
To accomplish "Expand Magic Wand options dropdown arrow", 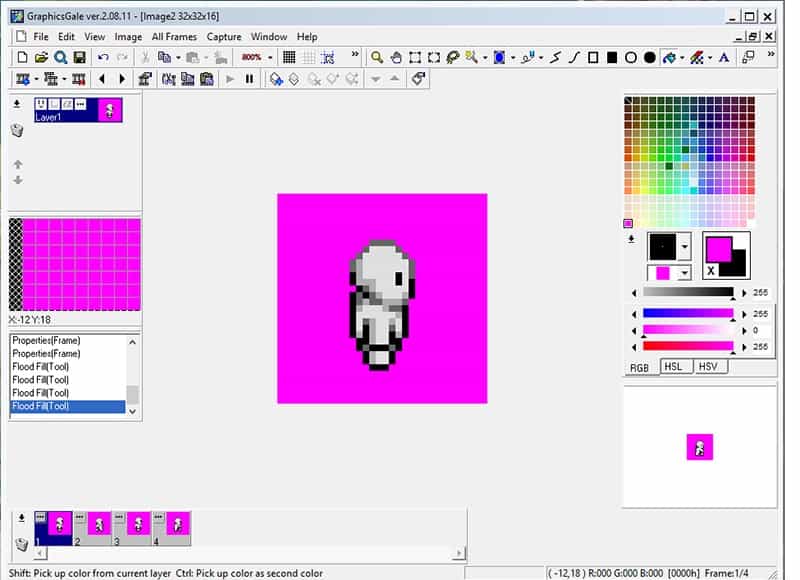I will point(485,58).
